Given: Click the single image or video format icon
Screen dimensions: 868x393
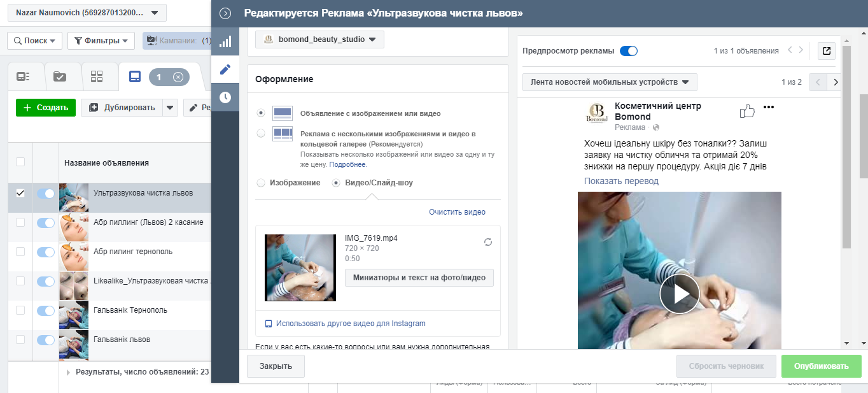Looking at the screenshot, I should point(282,113).
